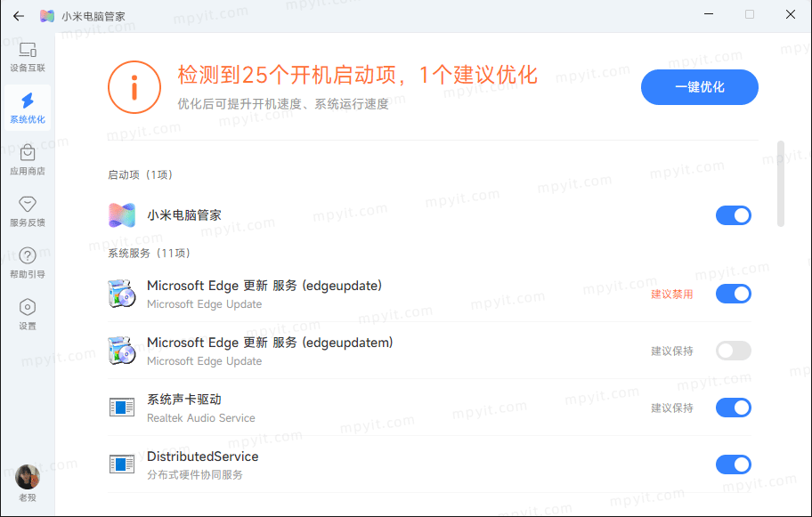
Task: Click the 系统声卡驱动 name text
Action: [184, 400]
